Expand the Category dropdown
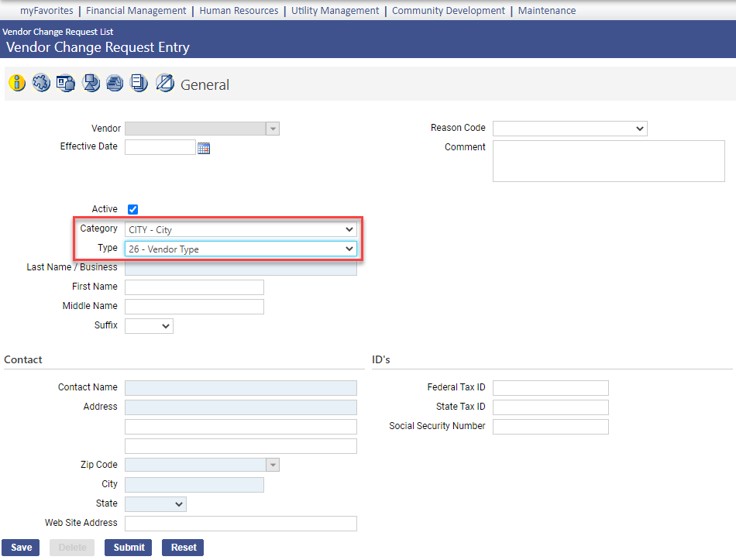The height and width of the screenshot is (560, 736). click(x=240, y=229)
